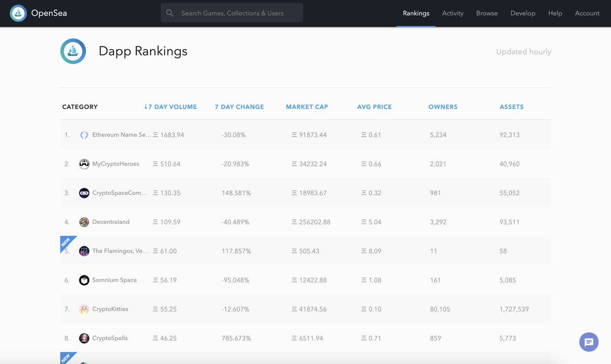Click the 510.64 volume value
The image size is (611, 364).
166,164
